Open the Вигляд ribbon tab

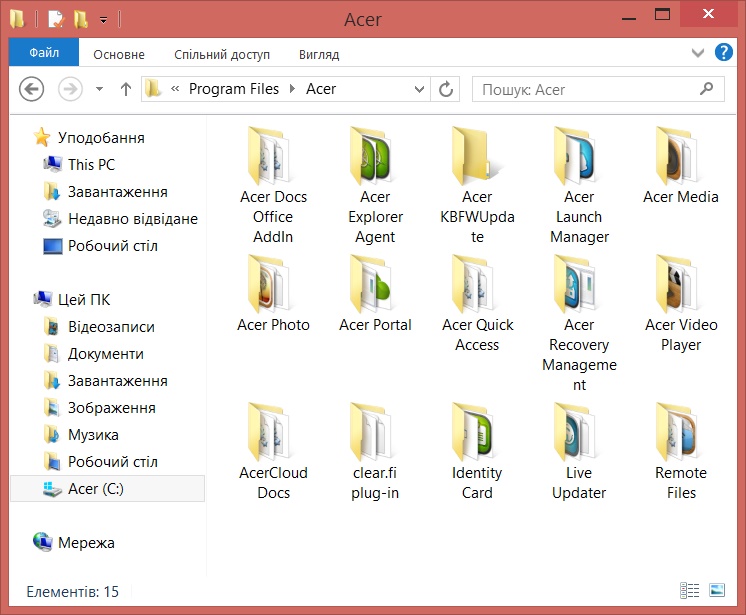pyautogui.click(x=319, y=55)
